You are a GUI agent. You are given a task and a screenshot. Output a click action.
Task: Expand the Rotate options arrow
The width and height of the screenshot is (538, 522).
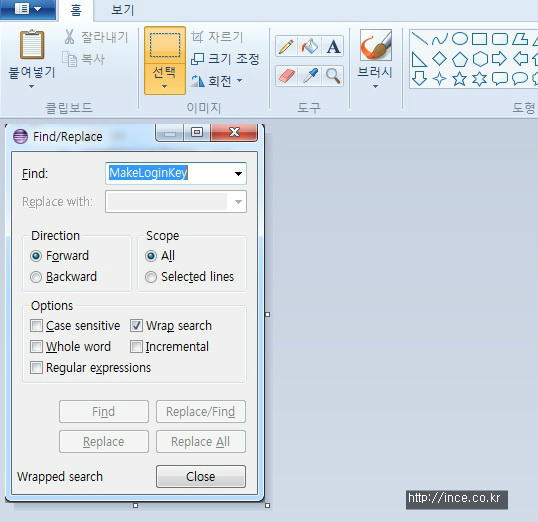(240, 81)
